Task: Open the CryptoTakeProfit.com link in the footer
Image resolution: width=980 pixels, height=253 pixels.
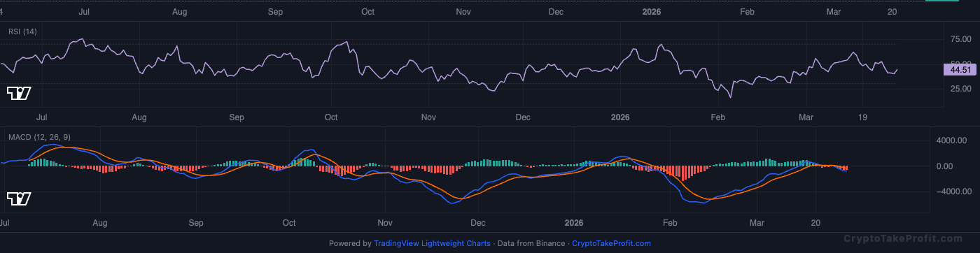Action: [611, 243]
